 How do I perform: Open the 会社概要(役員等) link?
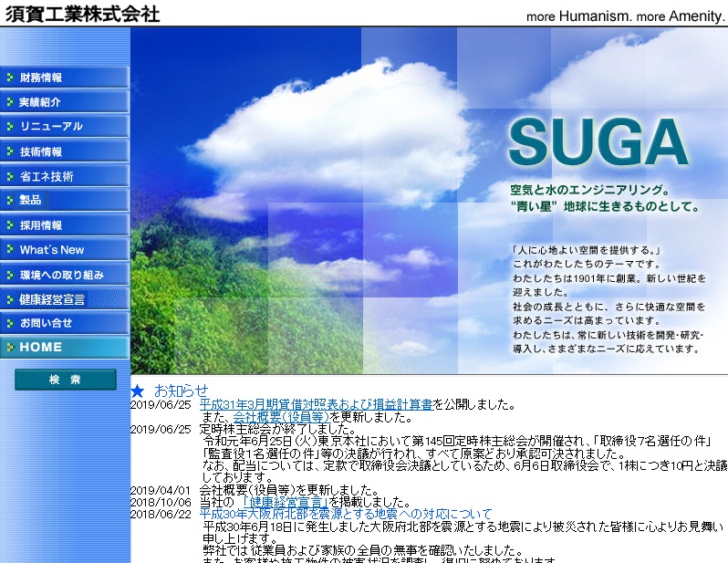(281, 417)
